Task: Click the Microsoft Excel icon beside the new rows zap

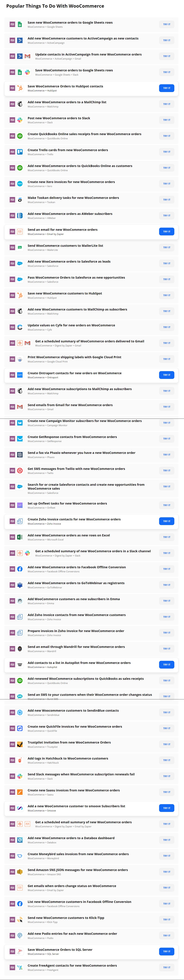Action: click(20, 537)
